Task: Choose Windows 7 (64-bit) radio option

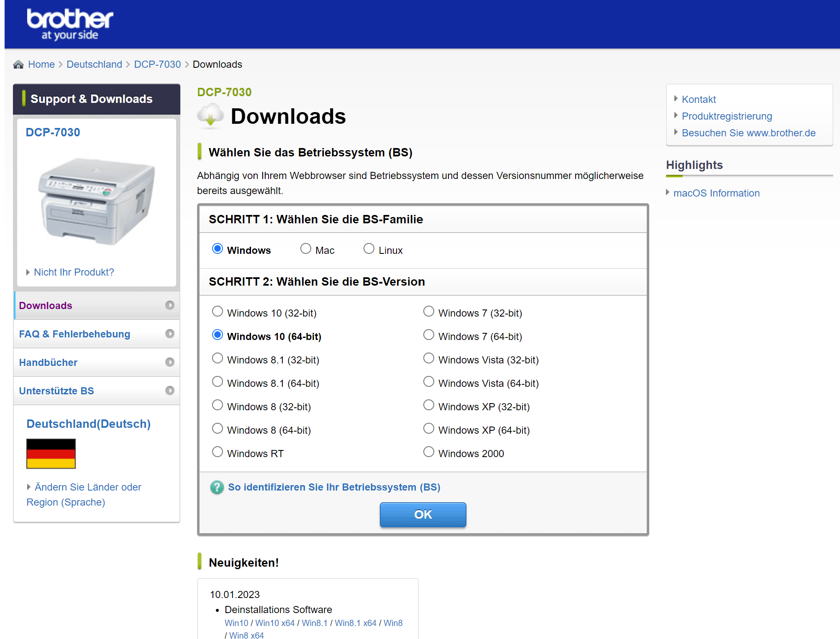Action: click(x=429, y=335)
